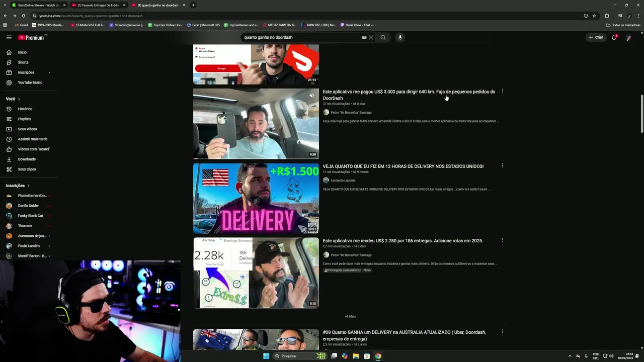Open Gmail bookmark
The height and width of the screenshot is (362, 644).
(21, 25)
